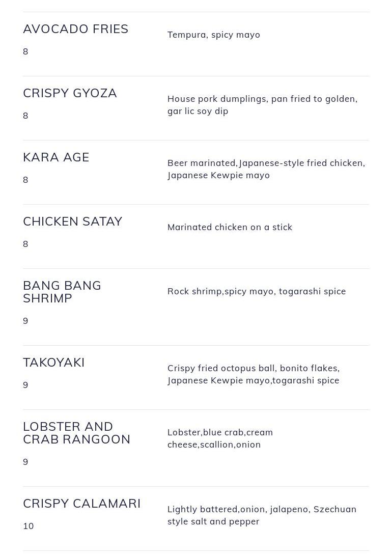Click the 'Lobster,blue crab,cream cheese' description
This screenshot has height=555, width=392.
[220, 438]
